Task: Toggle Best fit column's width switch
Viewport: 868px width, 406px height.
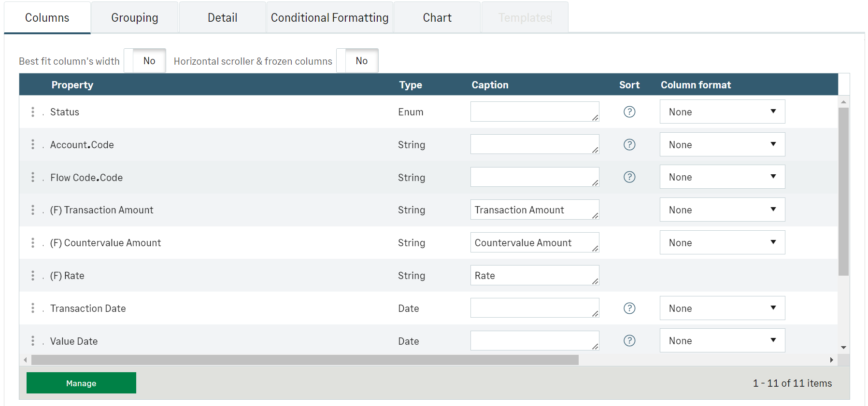Action: tap(145, 61)
